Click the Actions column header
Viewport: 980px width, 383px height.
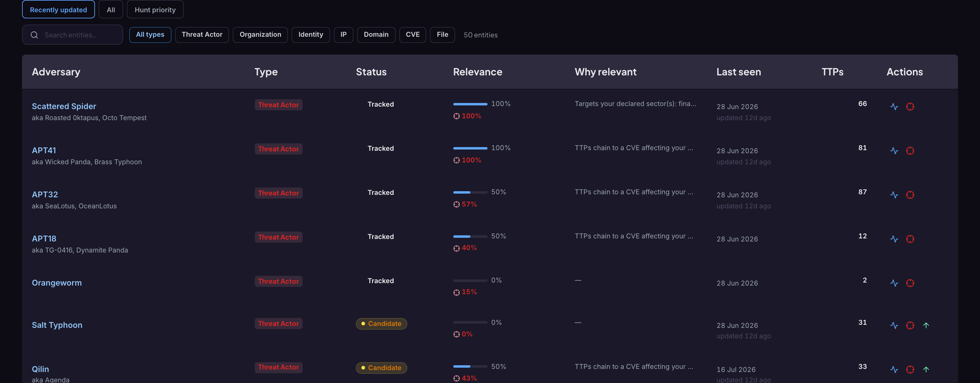[904, 72]
